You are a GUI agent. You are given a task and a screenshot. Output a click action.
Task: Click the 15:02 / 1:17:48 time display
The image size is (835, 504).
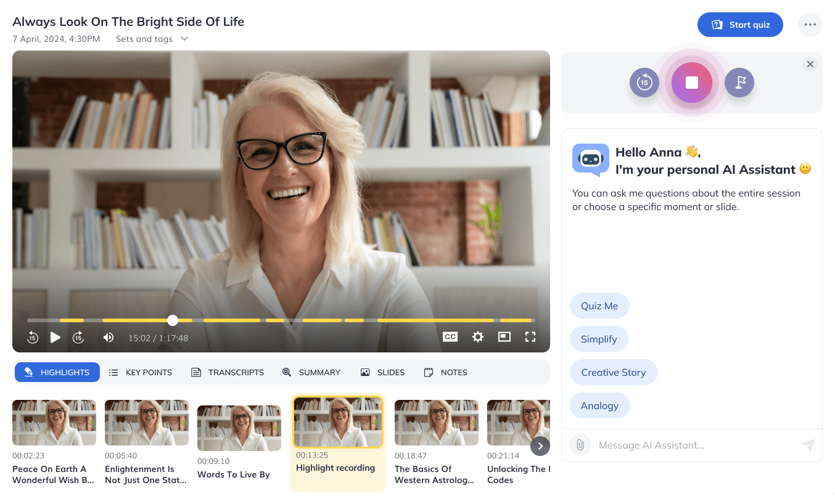tap(158, 338)
